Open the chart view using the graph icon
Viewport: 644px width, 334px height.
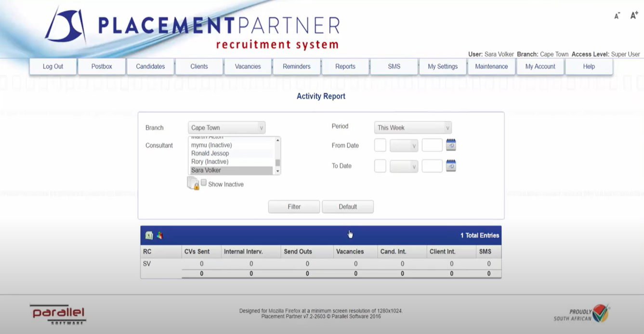pyautogui.click(x=159, y=235)
